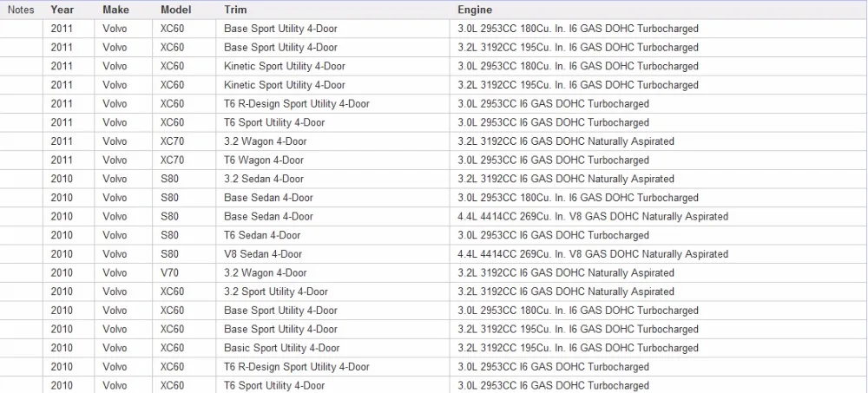
Task: Select the '3.2 Sport Utility 4-Door' trim cell
Action: coord(332,291)
